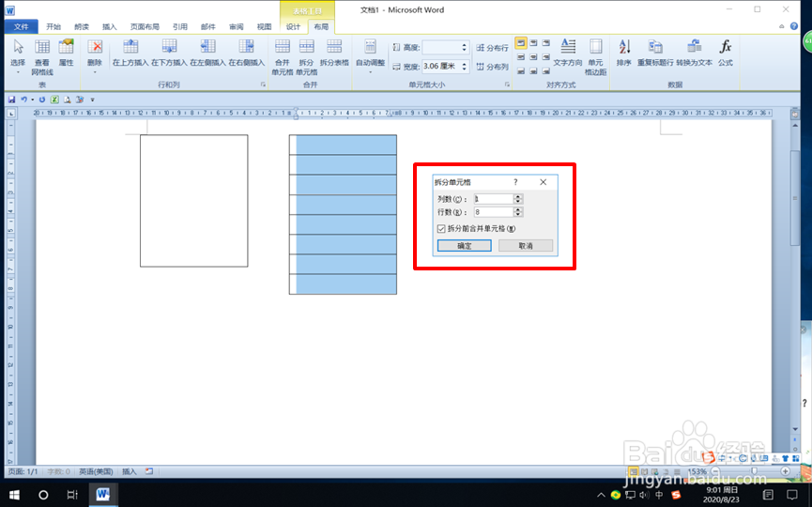The width and height of the screenshot is (812, 507).
Task: Open the Undo history dropdown arrow
Action: (x=32, y=100)
